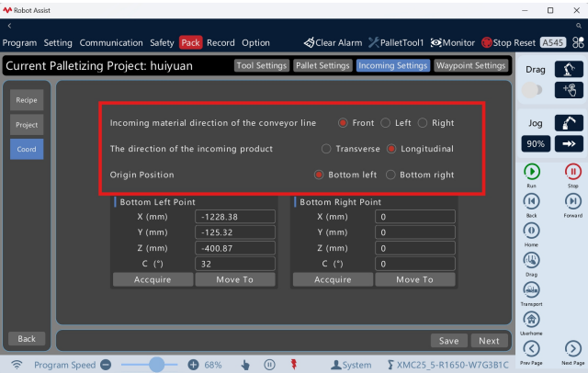588x373 pixels.
Task: Click Accquire under Bottom Left Point
Action: pos(153,279)
